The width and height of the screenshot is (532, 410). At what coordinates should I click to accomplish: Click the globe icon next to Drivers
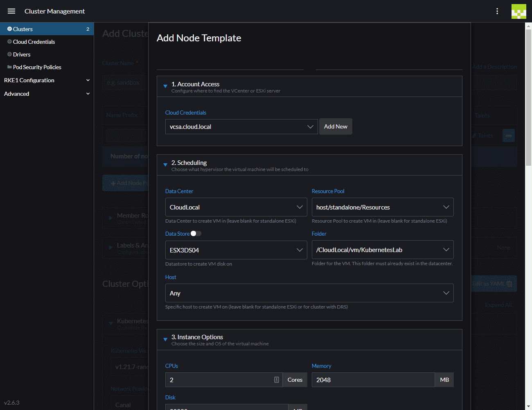(x=10, y=54)
